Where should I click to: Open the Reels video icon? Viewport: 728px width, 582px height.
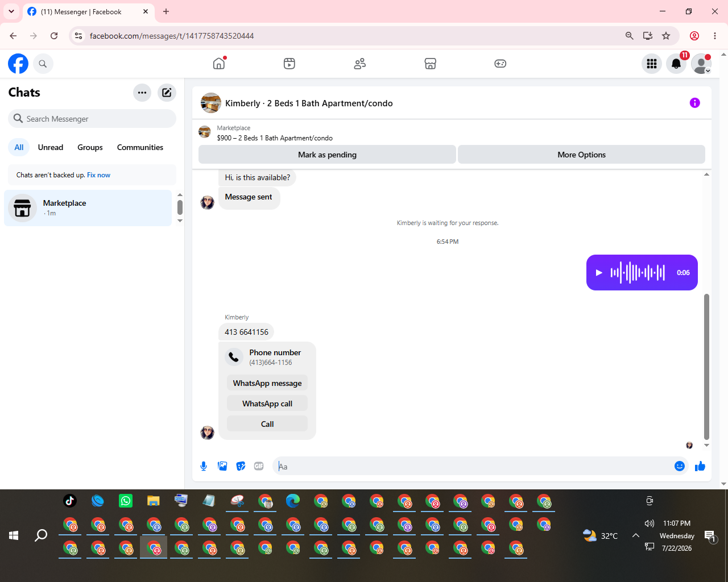tap(289, 64)
